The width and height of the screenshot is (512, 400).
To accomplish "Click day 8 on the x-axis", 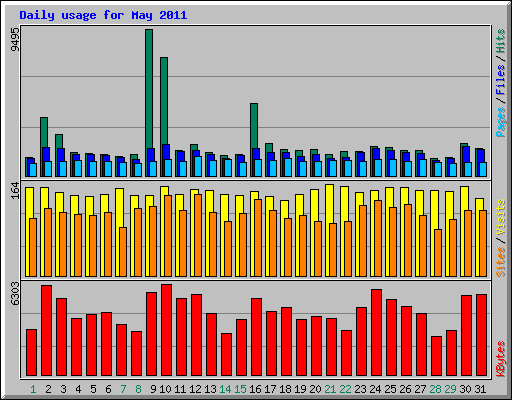I will tap(138, 389).
